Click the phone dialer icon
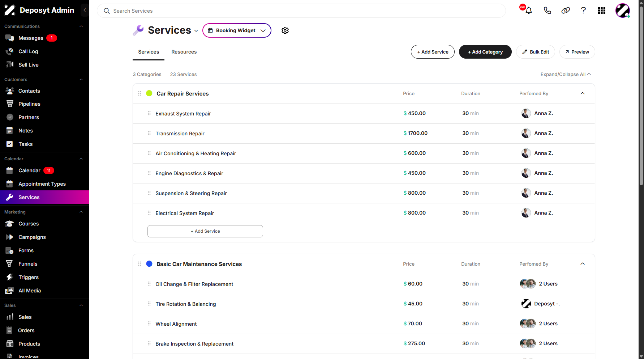The width and height of the screenshot is (644, 359). tap(548, 10)
